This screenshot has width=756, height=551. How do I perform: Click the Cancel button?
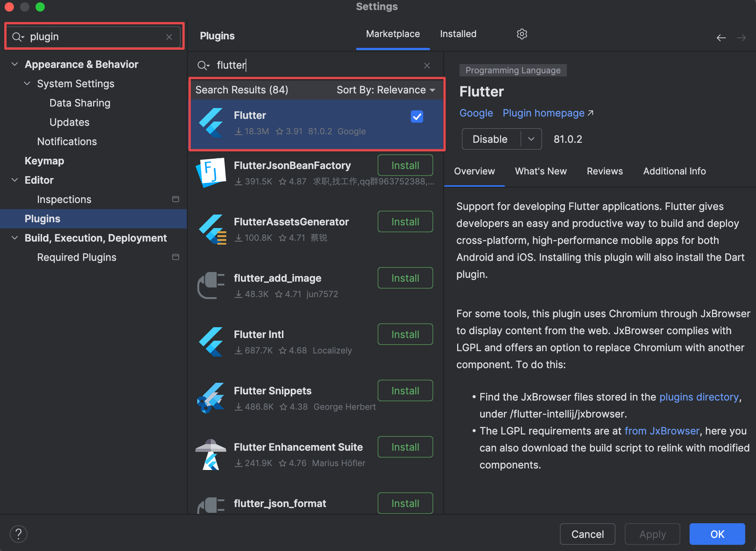click(587, 534)
